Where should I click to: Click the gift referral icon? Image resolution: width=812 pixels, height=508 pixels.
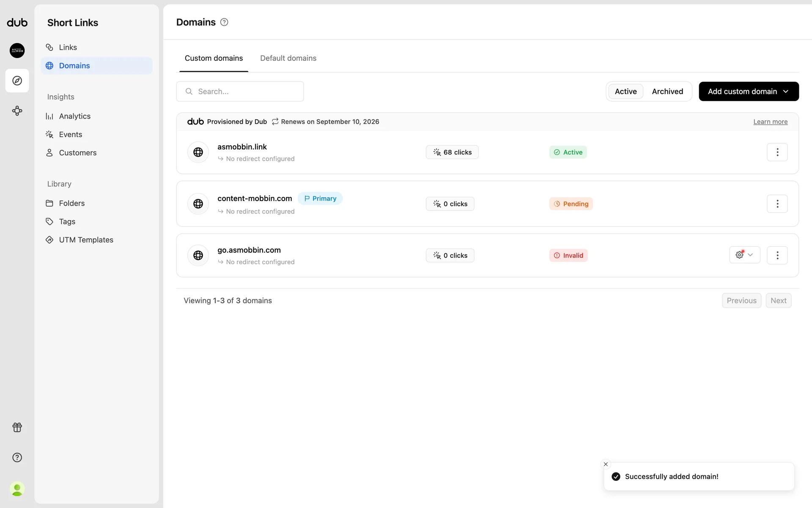pos(17,427)
